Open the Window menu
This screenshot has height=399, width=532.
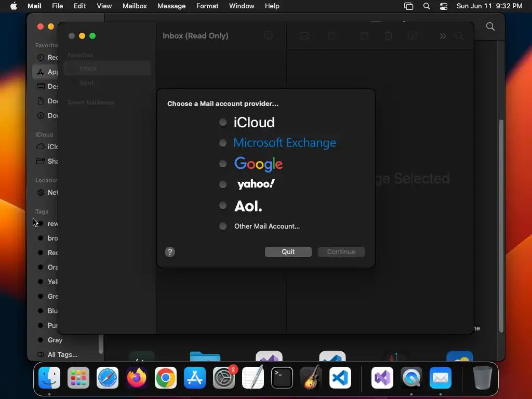[242, 6]
